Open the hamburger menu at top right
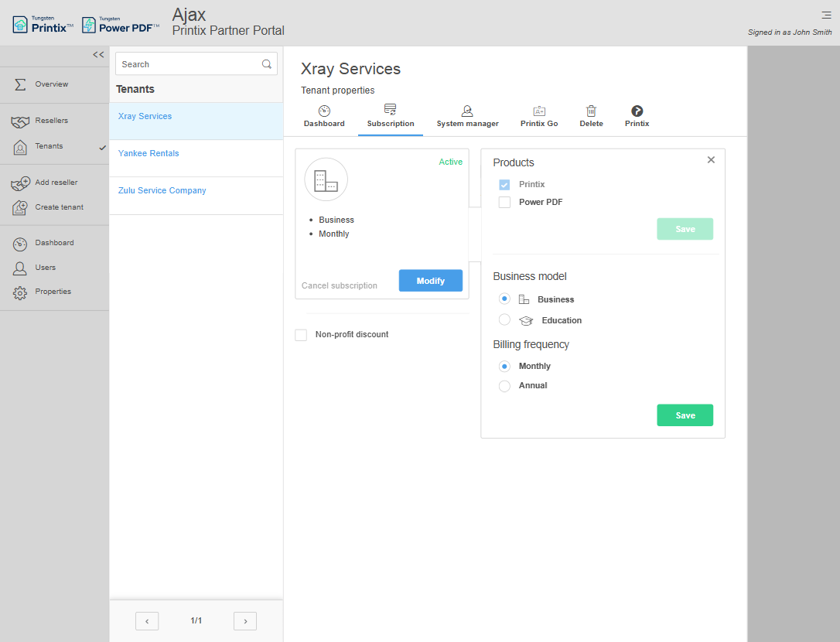The width and height of the screenshot is (840, 642). tap(826, 15)
